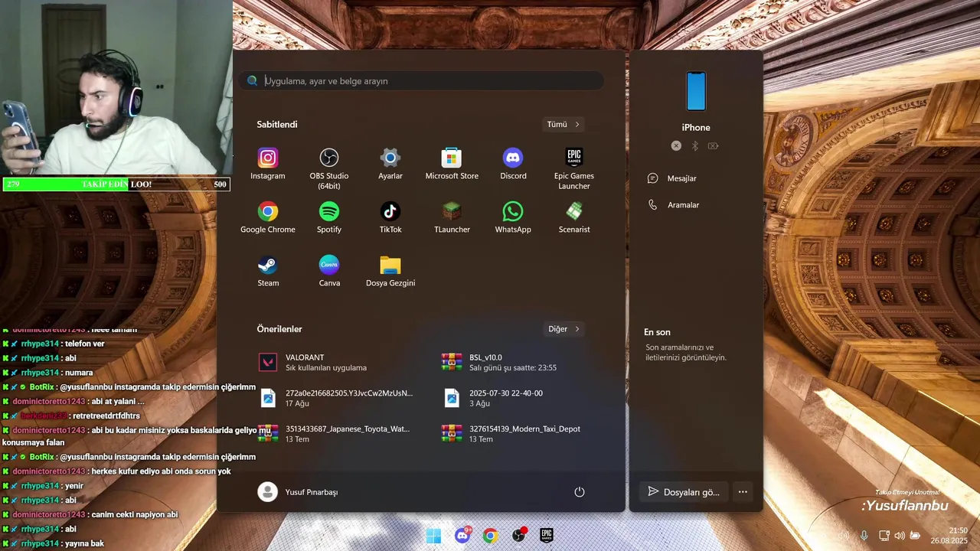The height and width of the screenshot is (551, 980).
Task: Open the Instagram pinned app
Action: pos(268,165)
